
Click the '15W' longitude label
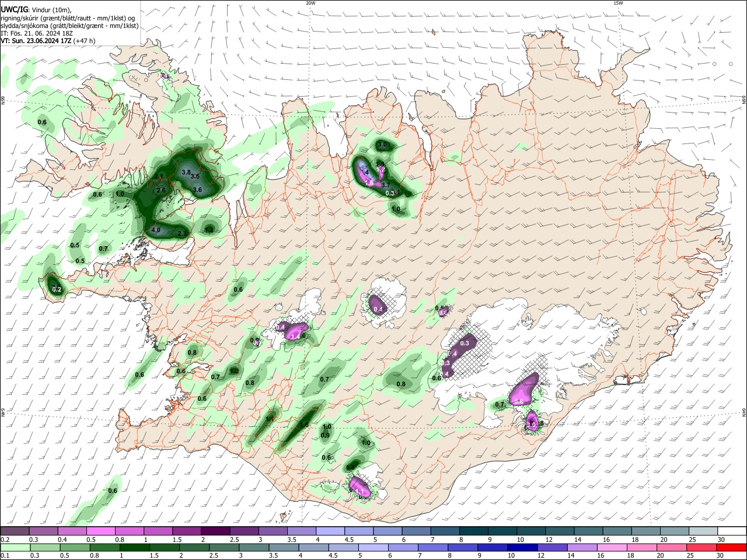click(x=617, y=3)
